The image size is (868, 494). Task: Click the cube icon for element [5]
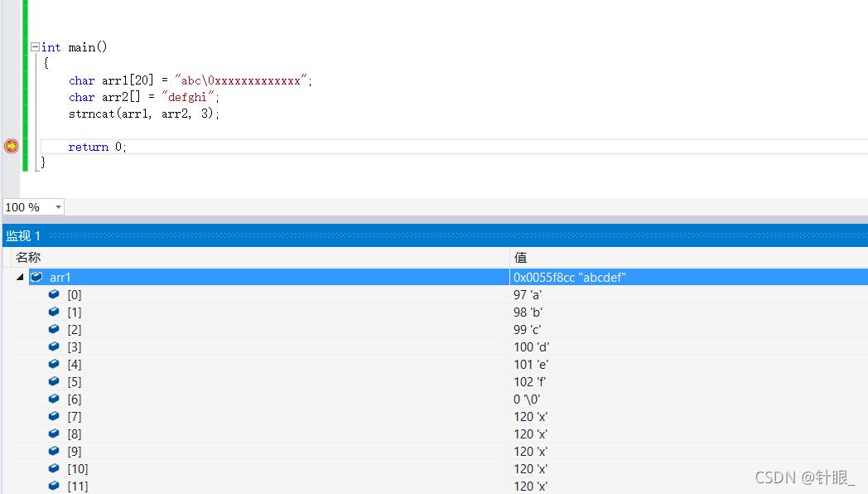[x=54, y=381]
